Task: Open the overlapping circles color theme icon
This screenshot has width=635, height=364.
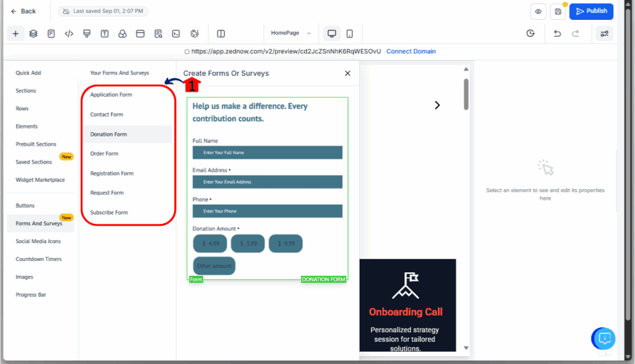Action: 122,33
